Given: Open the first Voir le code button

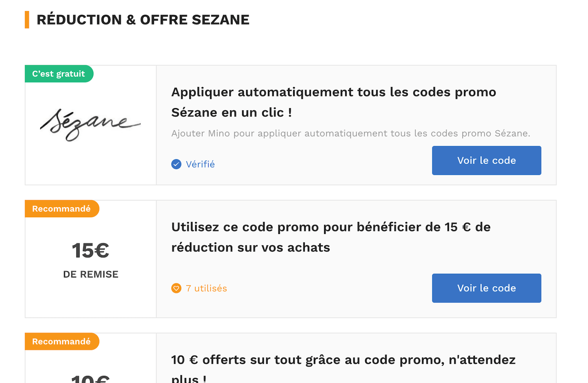Looking at the screenshot, I should pos(486,160).
